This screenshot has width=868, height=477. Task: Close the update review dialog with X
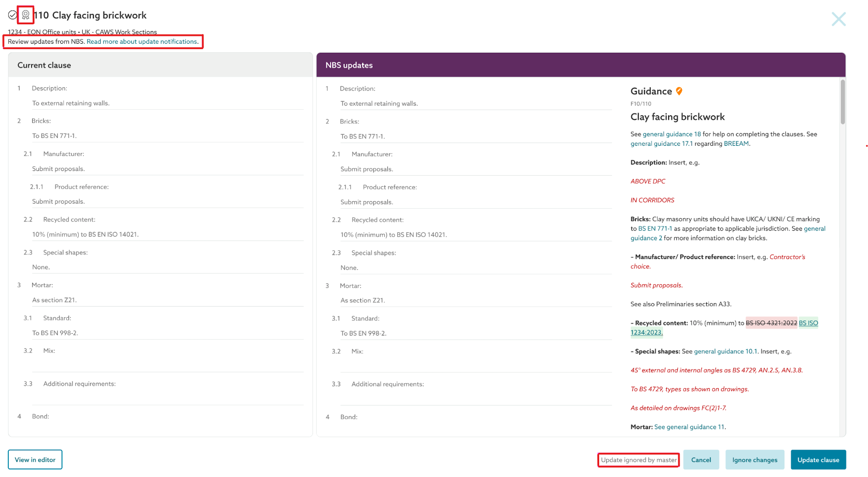[839, 19]
